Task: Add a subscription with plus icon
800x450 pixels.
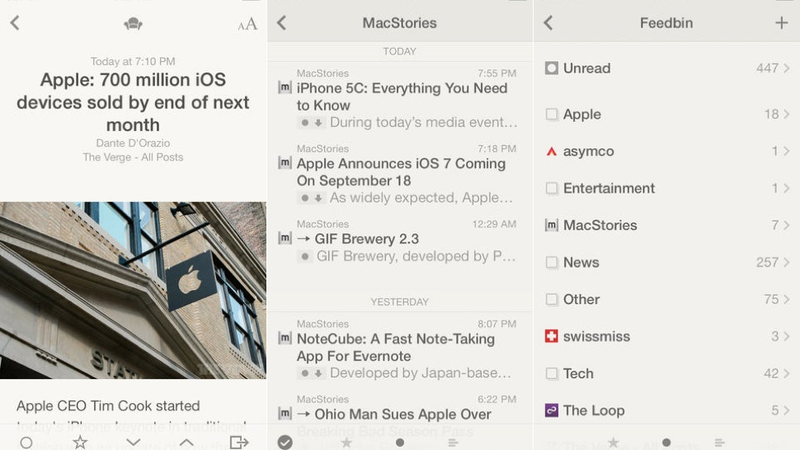Action: click(781, 22)
